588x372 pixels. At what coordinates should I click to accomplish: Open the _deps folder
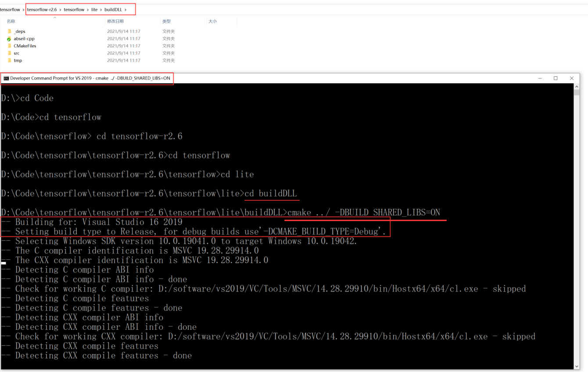pyautogui.click(x=19, y=31)
